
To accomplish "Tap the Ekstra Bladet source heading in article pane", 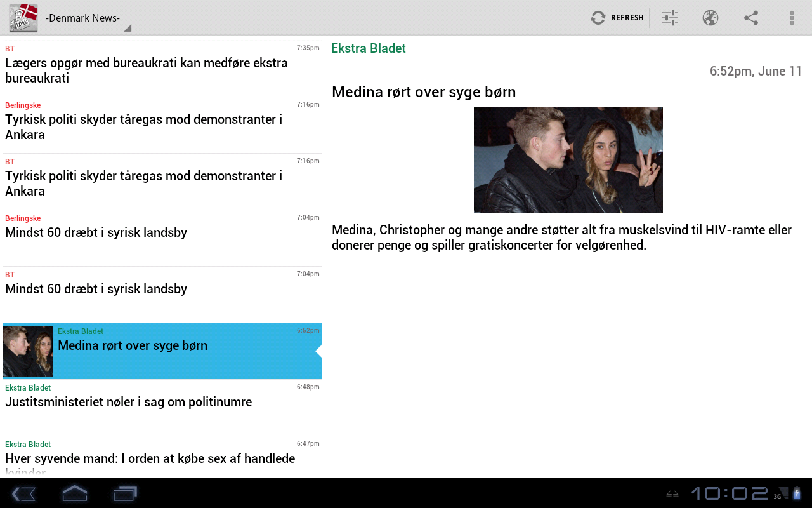I will (x=369, y=48).
